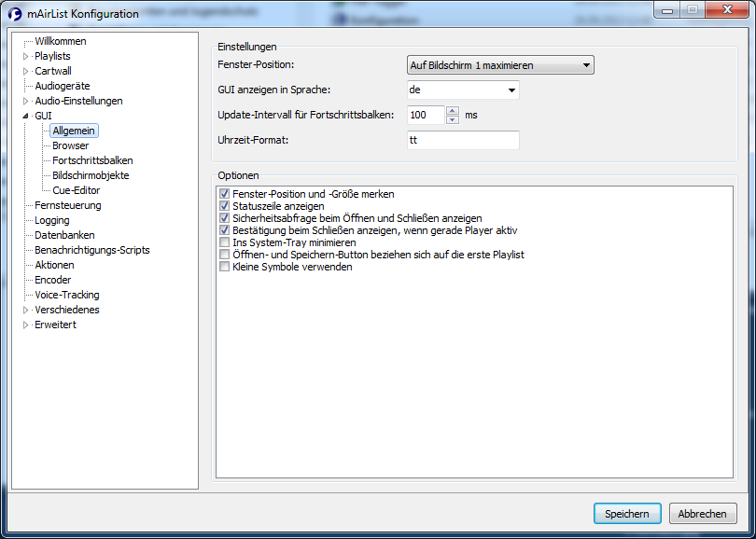Viewport: 756px width, 539px height.
Task: Enable 'Ins System-Tray minimieren' checkbox
Action: click(x=224, y=242)
